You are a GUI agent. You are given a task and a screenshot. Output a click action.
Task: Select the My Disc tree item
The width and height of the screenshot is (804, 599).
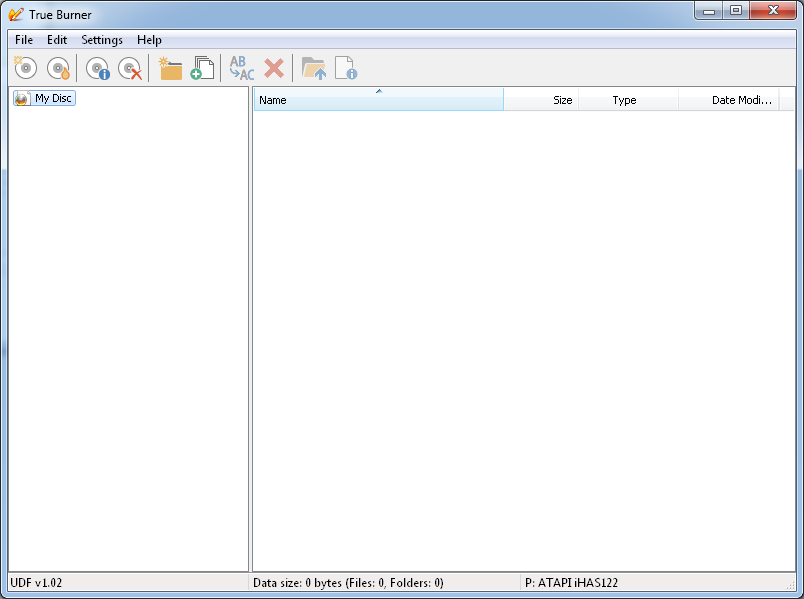tap(45, 98)
